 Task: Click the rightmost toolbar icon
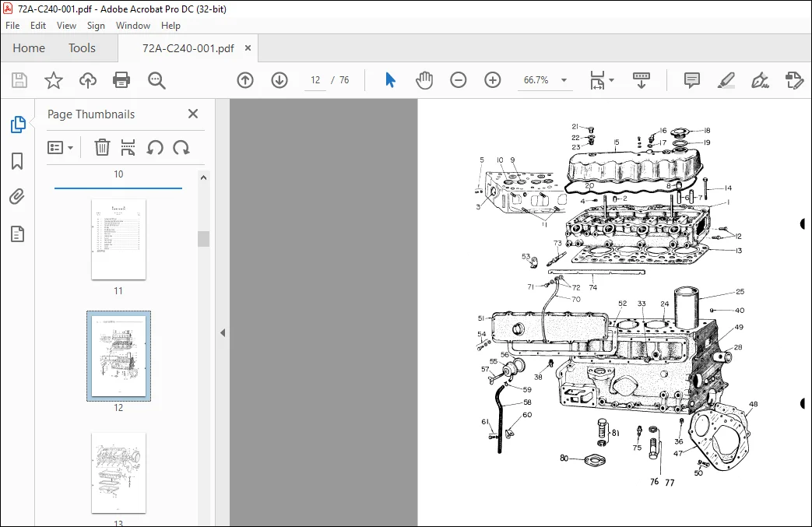pyautogui.click(x=794, y=80)
